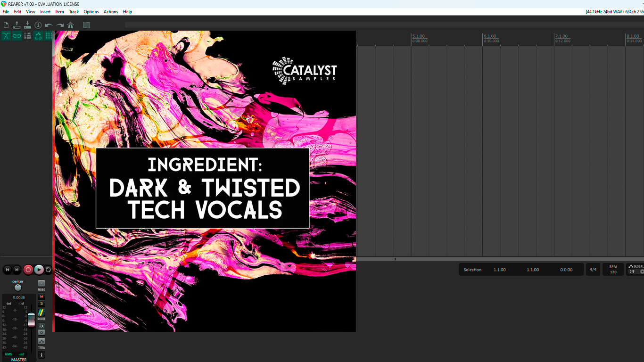644x362 pixels.
Task: Undo last action with the curved left arrow
Action: point(49,25)
